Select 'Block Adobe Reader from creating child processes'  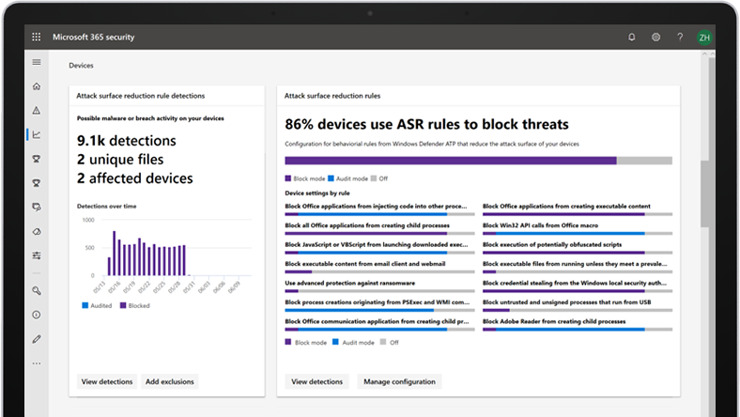point(554,322)
